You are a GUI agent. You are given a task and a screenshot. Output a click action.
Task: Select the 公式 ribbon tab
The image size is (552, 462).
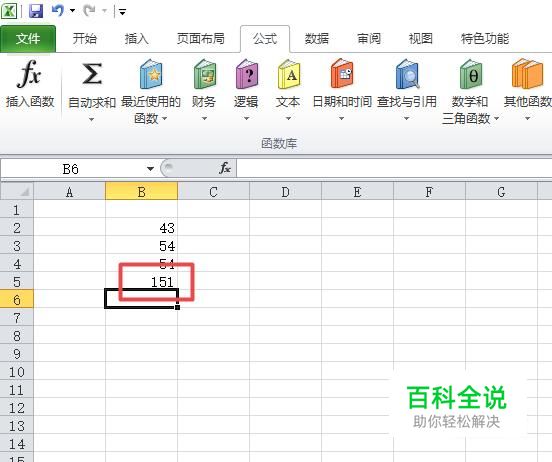[x=265, y=39]
